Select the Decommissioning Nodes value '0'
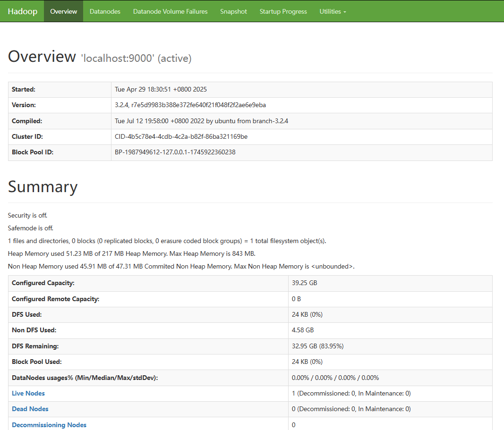This screenshot has height=430, width=504. click(x=293, y=425)
